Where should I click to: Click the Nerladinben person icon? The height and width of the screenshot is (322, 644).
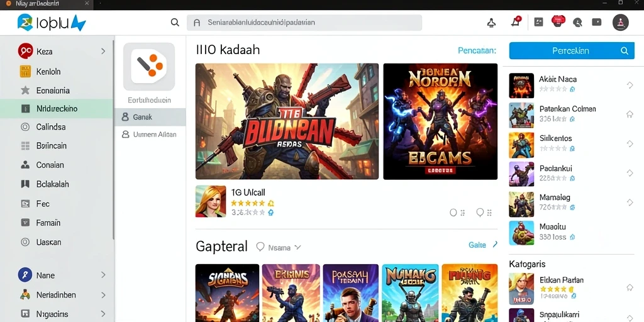[25, 294]
